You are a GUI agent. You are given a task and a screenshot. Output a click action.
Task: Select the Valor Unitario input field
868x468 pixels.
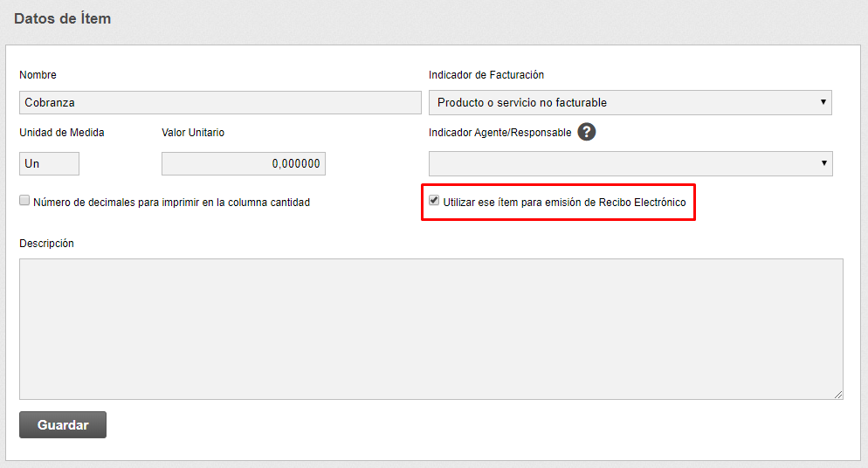pos(243,163)
